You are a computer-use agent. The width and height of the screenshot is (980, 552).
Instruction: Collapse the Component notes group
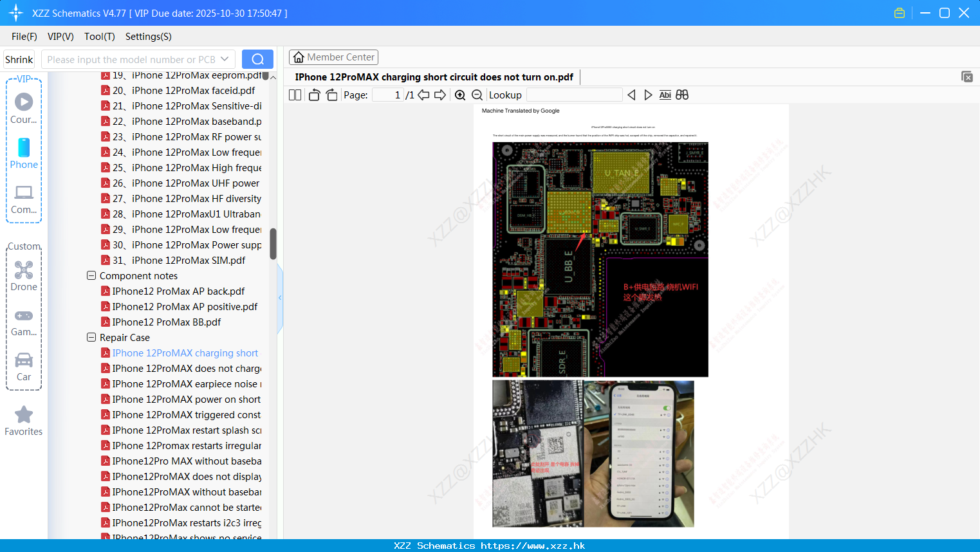[91, 275]
